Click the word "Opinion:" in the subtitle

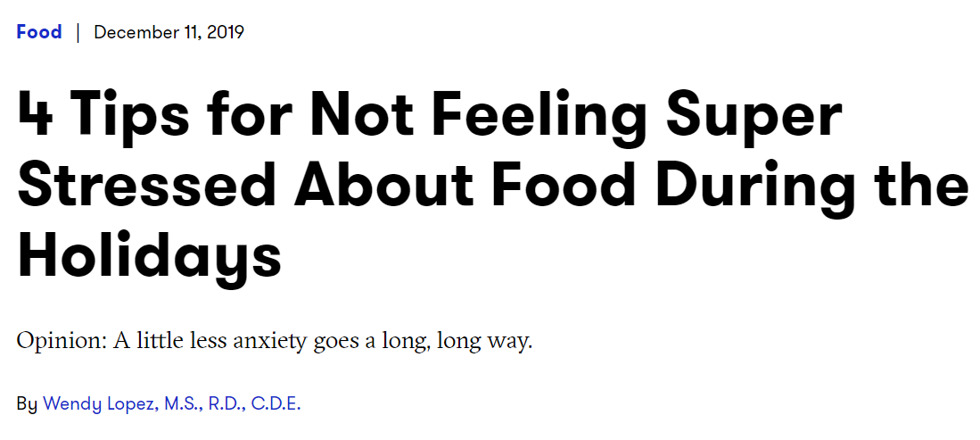click(x=61, y=343)
